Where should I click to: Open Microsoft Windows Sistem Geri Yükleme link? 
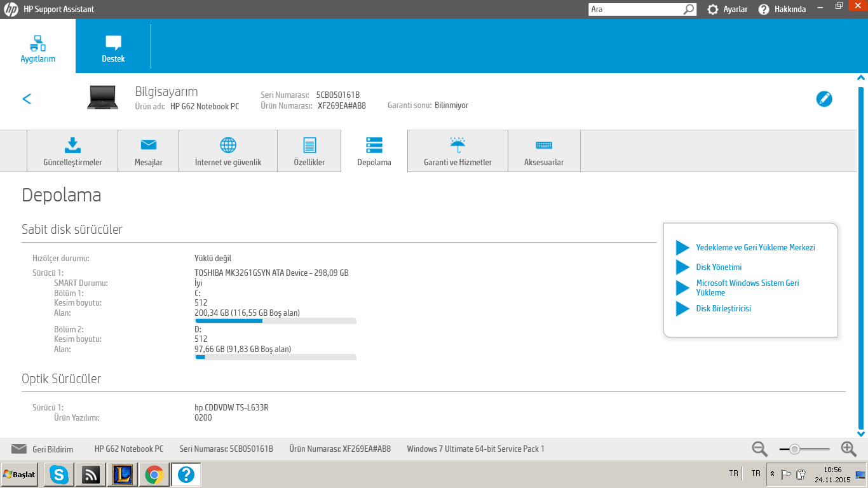(748, 288)
